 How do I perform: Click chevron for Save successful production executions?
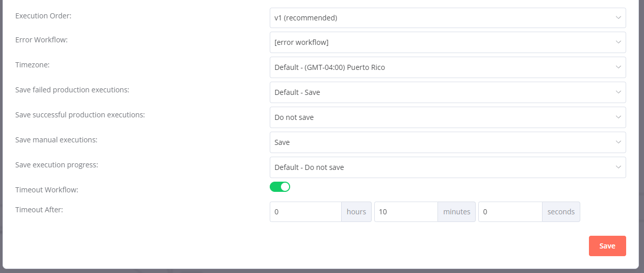(618, 117)
